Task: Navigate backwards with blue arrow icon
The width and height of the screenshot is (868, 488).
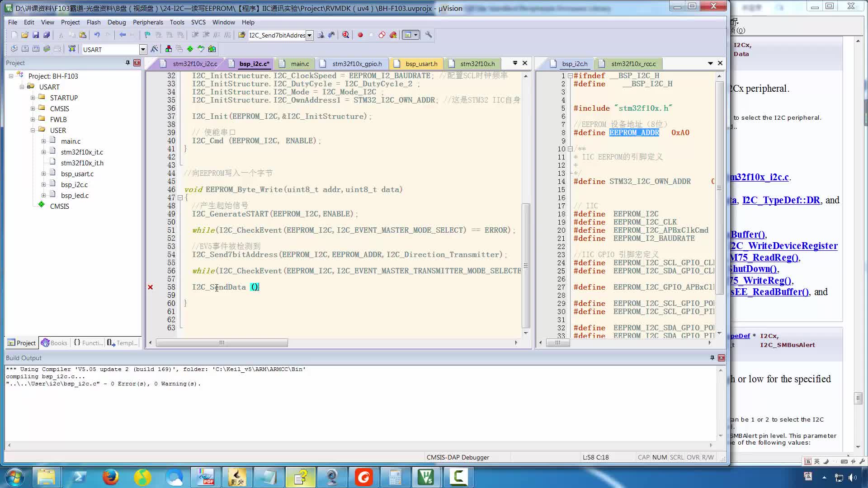Action: [x=122, y=35]
